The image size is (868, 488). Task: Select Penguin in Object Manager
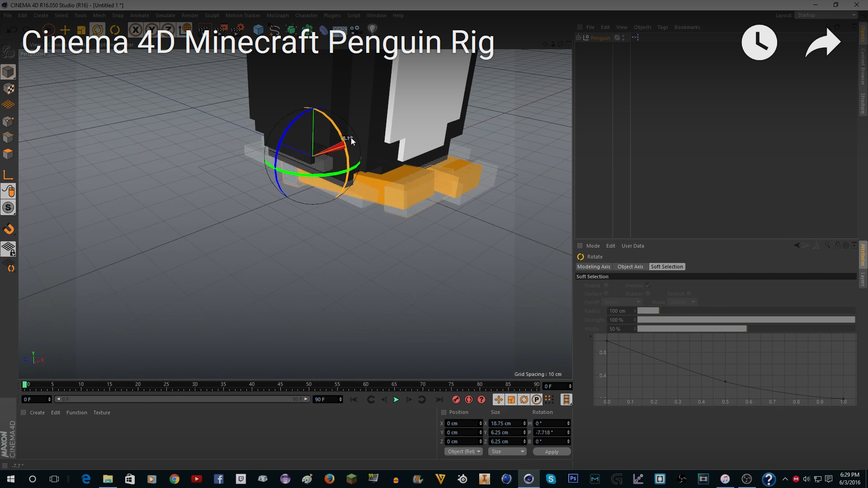pos(600,38)
